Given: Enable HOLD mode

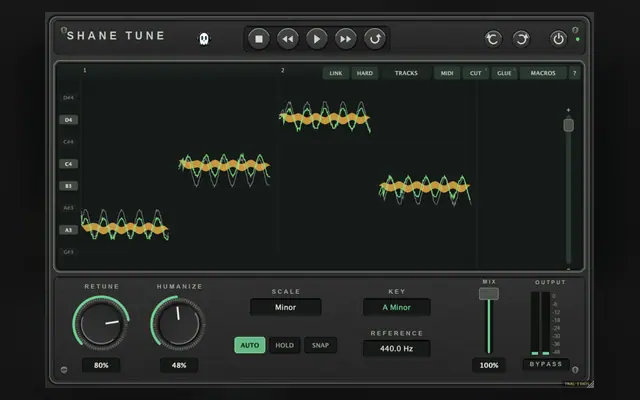Looking at the screenshot, I should [284, 345].
